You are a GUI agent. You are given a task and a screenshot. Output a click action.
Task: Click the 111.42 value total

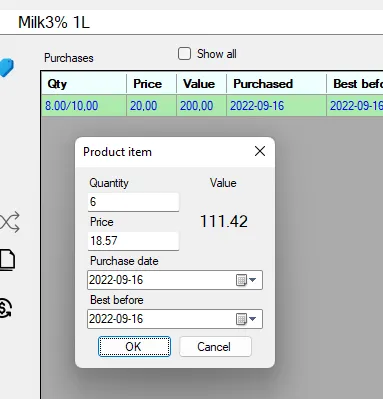point(224,221)
